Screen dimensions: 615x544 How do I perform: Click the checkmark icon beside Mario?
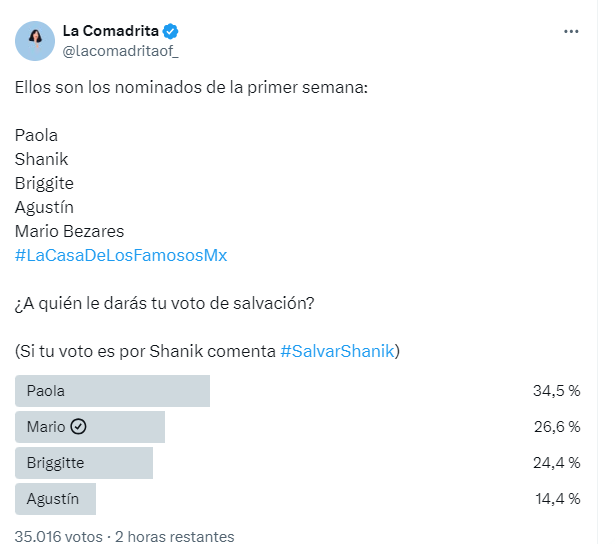pos(80,427)
